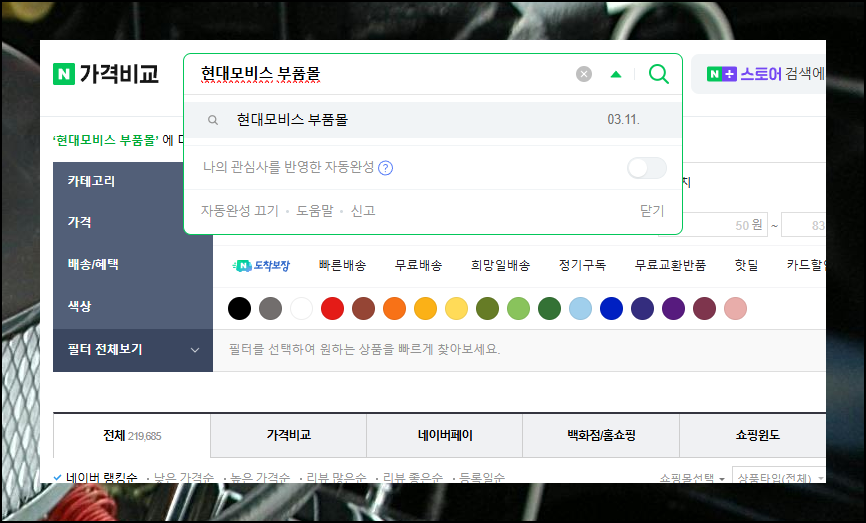Click the magnifier icon beside the suggestion
Image resolution: width=866 pixels, height=523 pixels.
click(213, 120)
